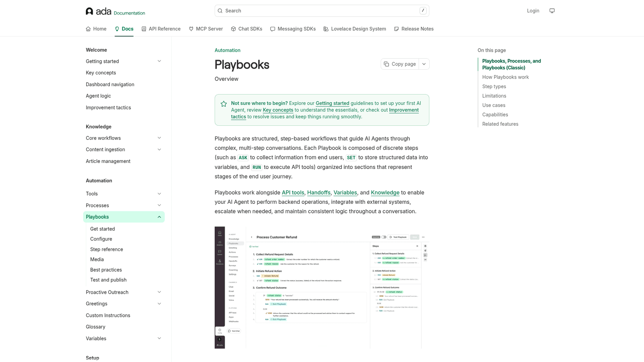Click the API Reference document icon
Screen dimensions: 644x362
click(144, 29)
